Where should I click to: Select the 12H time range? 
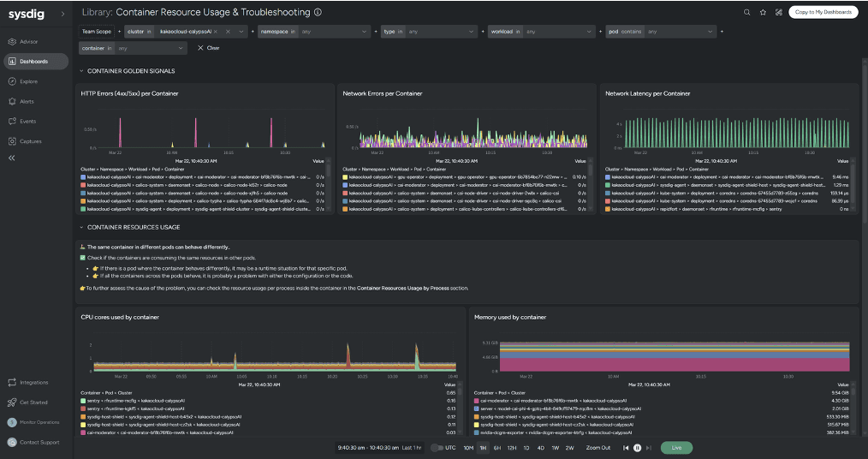click(512, 448)
